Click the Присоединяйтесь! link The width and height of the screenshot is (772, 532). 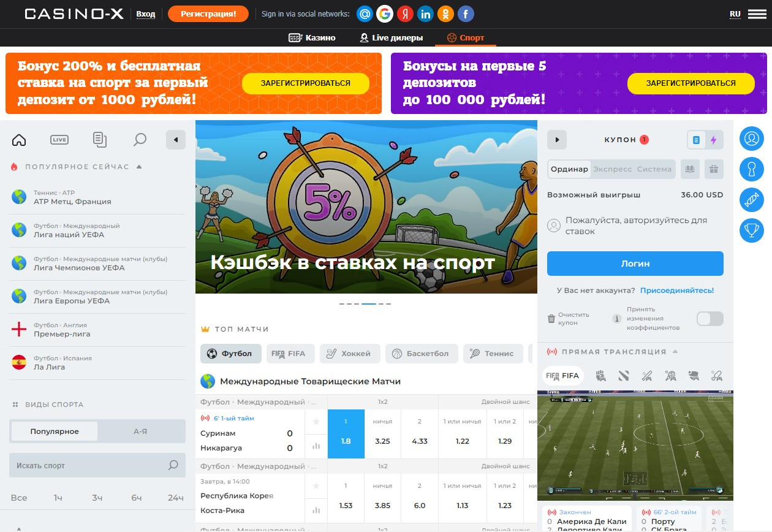[676, 291]
